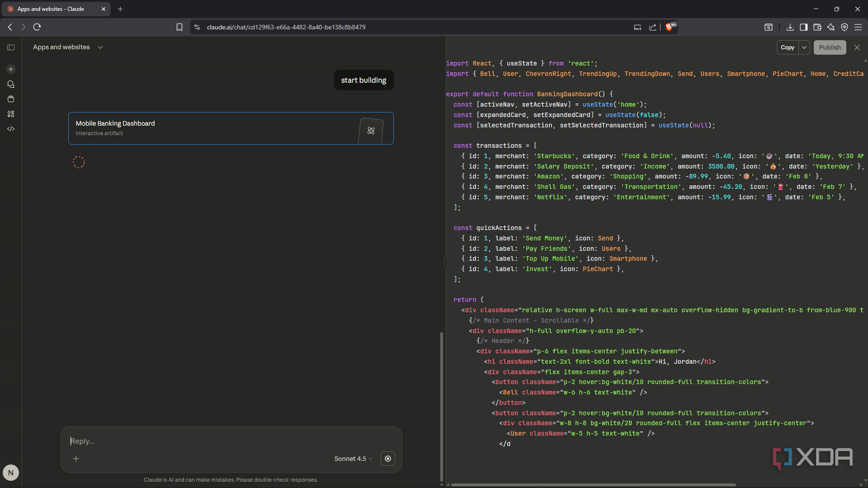
Task: Open the Mobile Banking Dashboard artifact card
Action: click(x=231, y=128)
